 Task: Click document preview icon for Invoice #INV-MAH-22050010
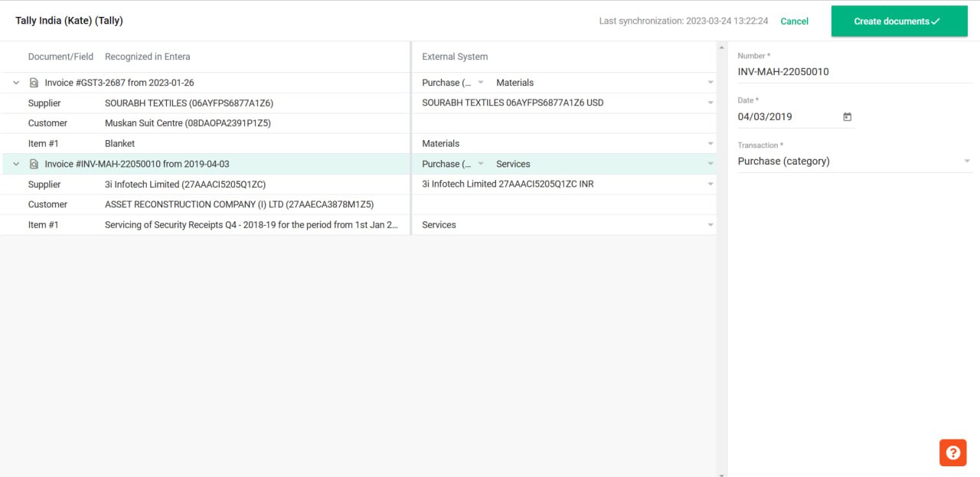pyautogui.click(x=34, y=164)
